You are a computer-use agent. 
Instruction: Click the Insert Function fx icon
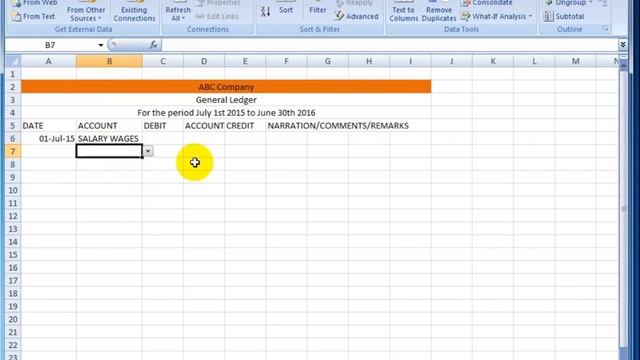pyautogui.click(x=153, y=45)
